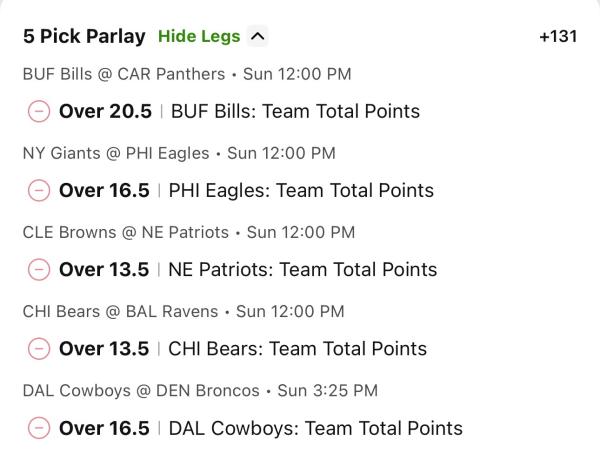This screenshot has width=600, height=460.
Task: Collapse legs with the chevron arrow
Action: click(258, 36)
